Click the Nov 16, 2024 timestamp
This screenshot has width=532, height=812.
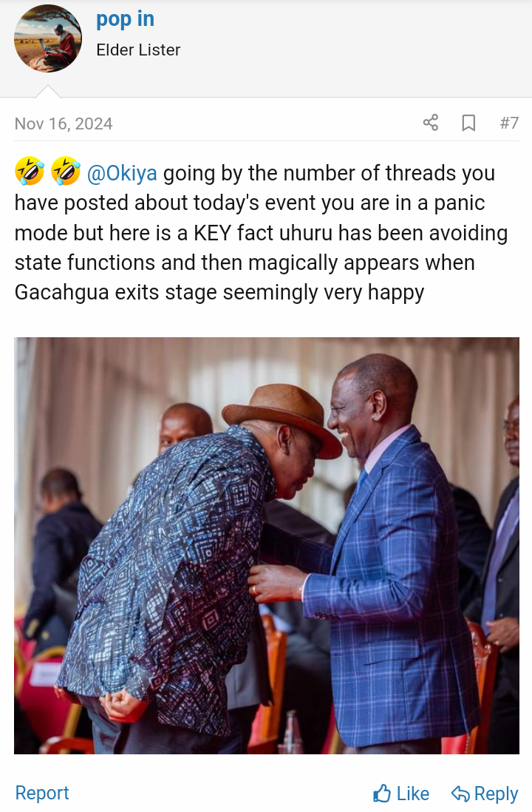point(64,124)
